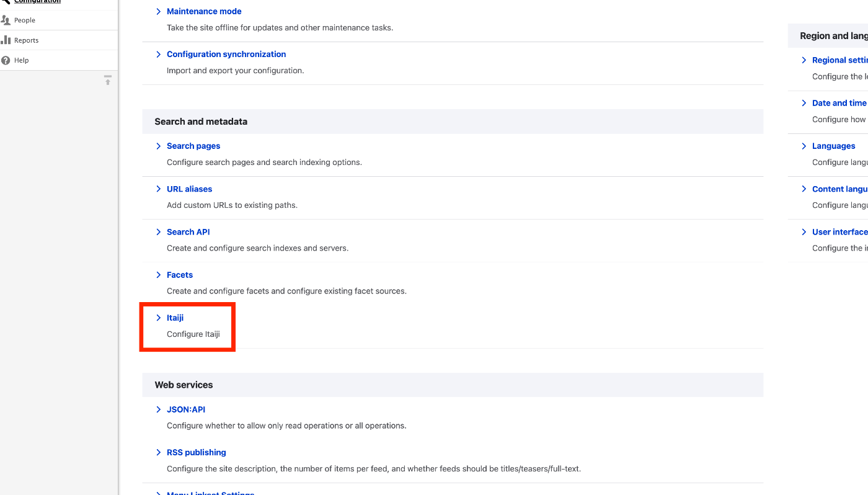Click 'Import and export your configuration.' text

tap(236, 70)
